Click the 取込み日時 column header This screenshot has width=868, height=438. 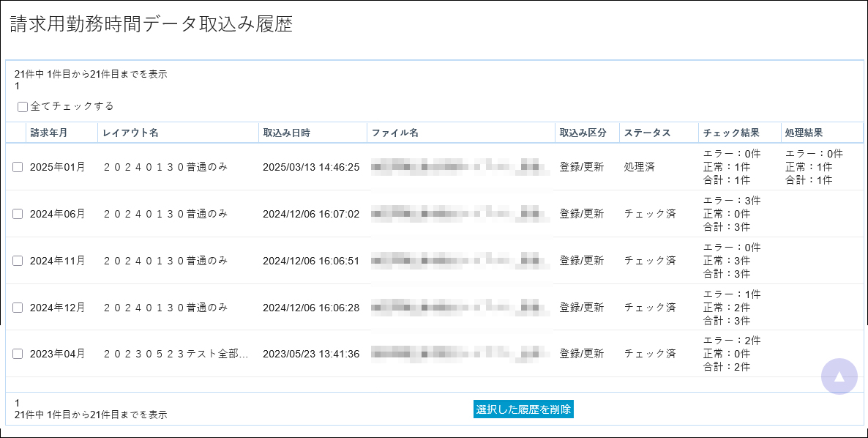pyautogui.click(x=287, y=133)
